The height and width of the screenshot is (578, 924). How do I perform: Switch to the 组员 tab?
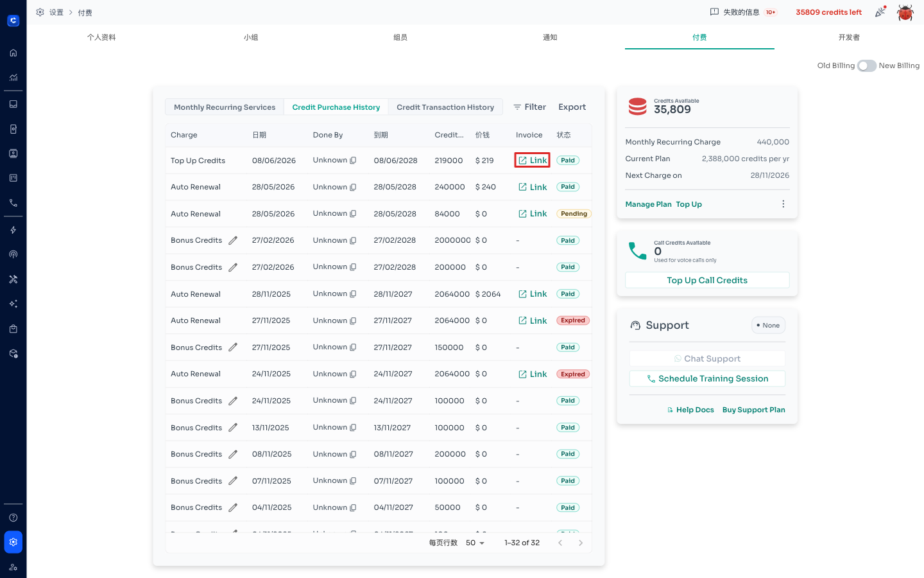(x=400, y=37)
